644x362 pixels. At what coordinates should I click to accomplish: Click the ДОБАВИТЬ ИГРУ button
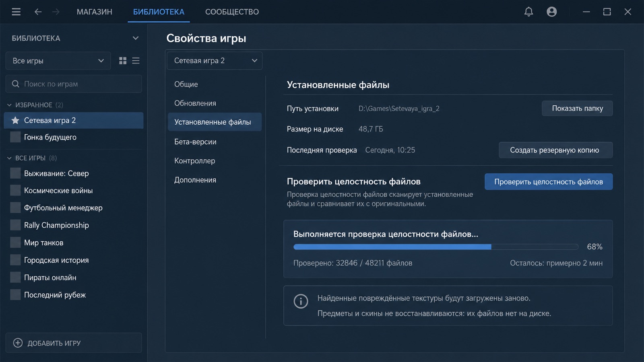[x=74, y=343]
